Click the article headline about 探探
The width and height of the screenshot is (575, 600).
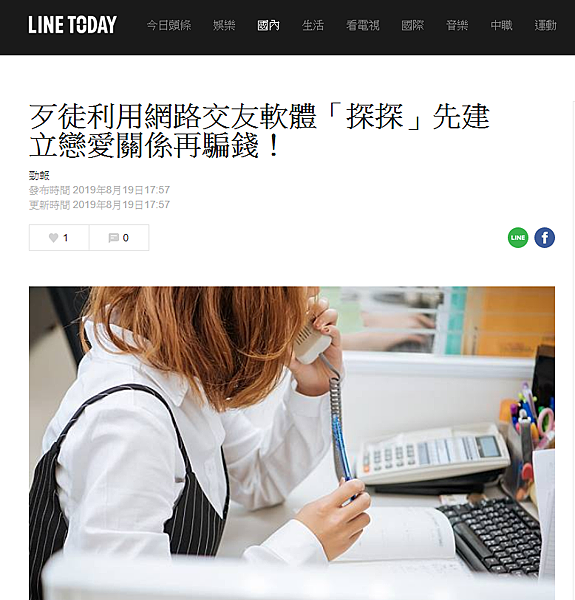click(x=259, y=131)
